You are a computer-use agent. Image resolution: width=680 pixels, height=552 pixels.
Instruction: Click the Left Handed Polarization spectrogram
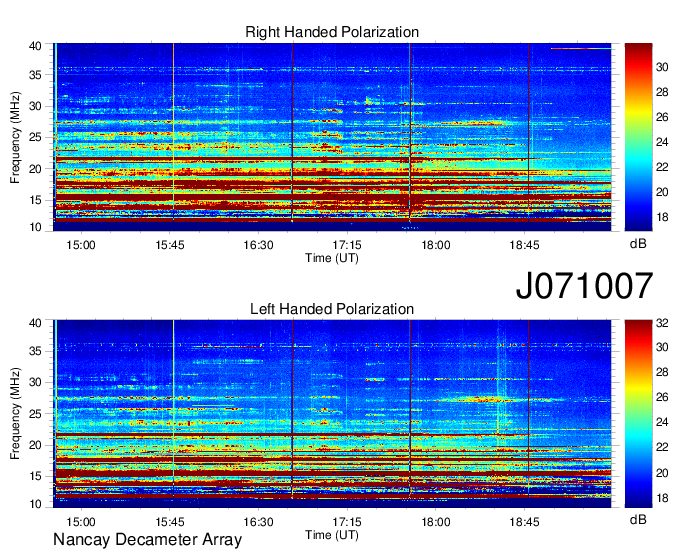332,414
